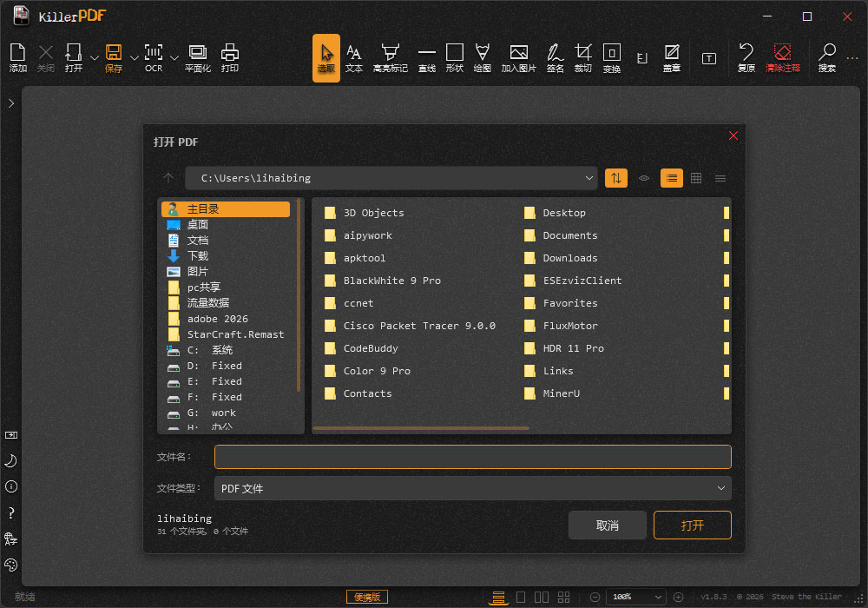Image resolution: width=868 pixels, height=608 pixels.
Task: Open the help question mark icon
Action: 10,512
